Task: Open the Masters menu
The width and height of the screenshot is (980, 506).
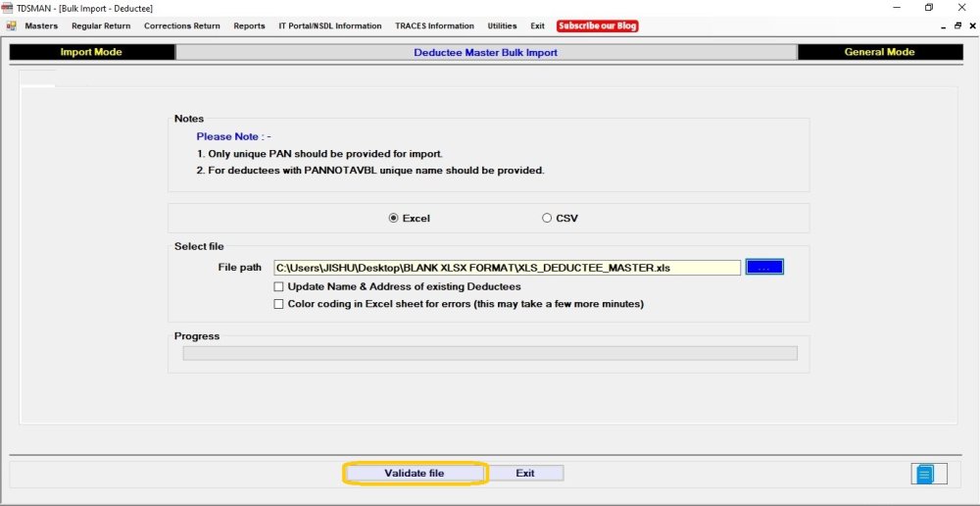Action: [x=41, y=26]
